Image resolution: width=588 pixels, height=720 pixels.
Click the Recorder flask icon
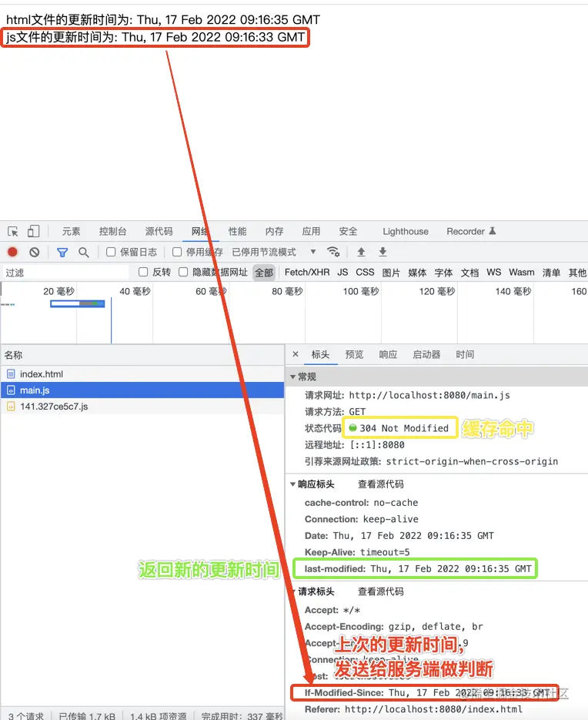(492, 230)
